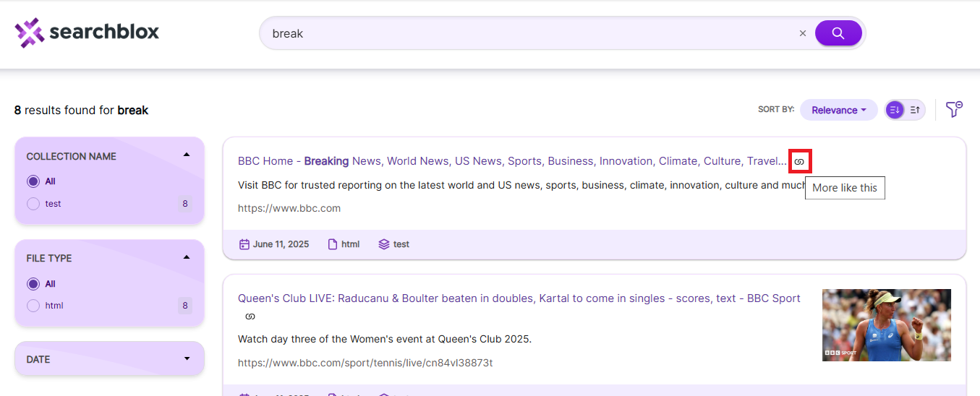The width and height of the screenshot is (980, 396).
Task: Open the Relevance sort dropdown
Action: click(839, 110)
